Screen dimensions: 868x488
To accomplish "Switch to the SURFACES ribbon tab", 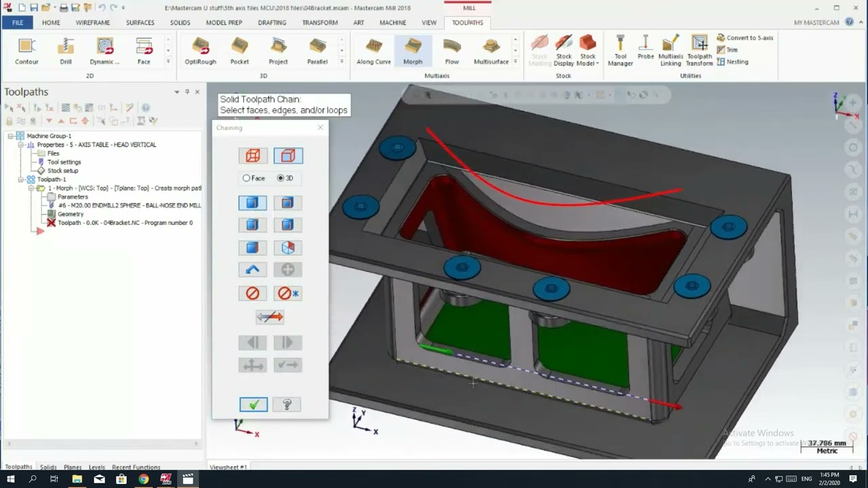I will click(140, 22).
